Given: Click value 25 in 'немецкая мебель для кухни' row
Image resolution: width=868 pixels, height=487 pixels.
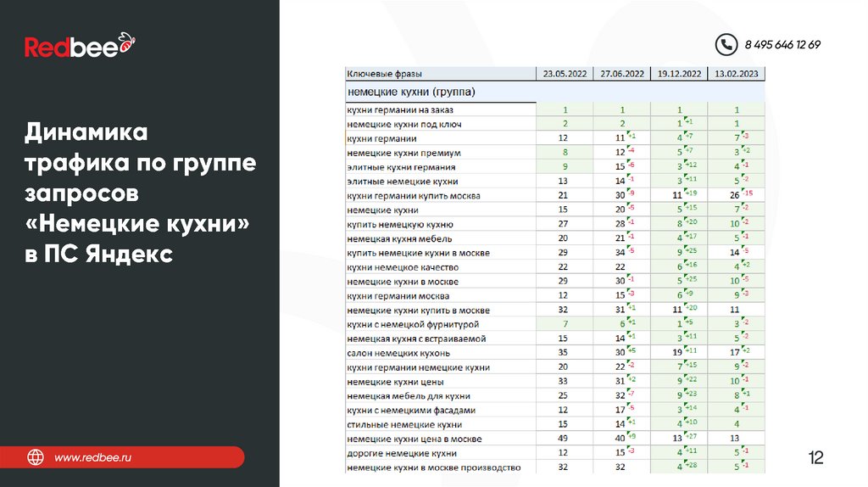Looking at the screenshot, I should click(x=563, y=395).
